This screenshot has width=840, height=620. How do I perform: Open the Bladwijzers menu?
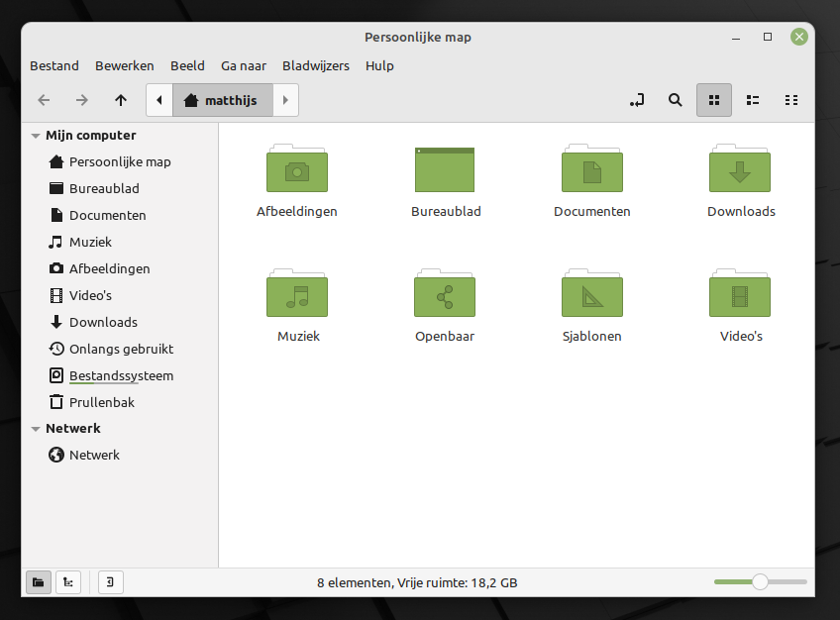[315, 65]
